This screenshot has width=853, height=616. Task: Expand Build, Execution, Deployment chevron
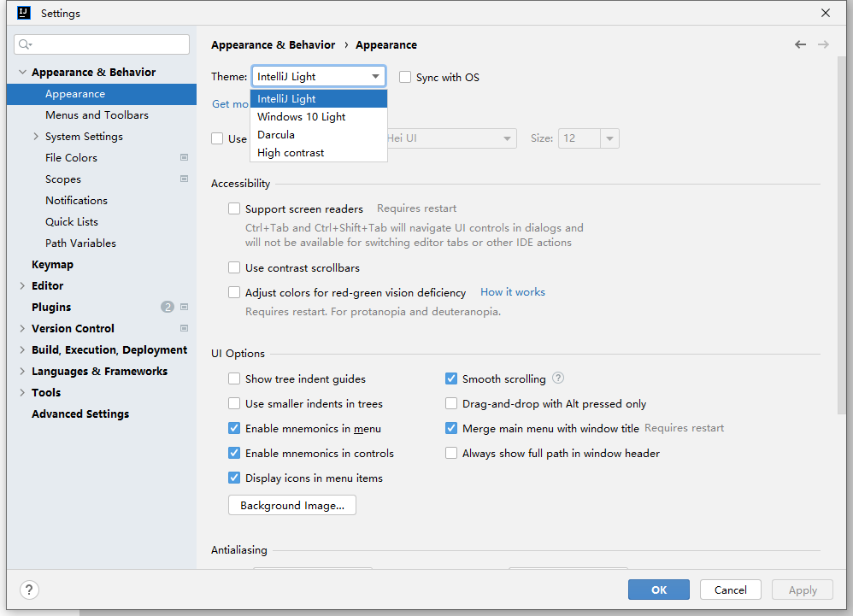[x=22, y=350]
